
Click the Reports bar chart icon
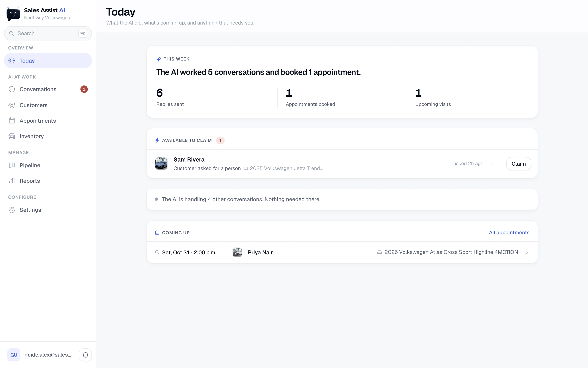pos(12,181)
